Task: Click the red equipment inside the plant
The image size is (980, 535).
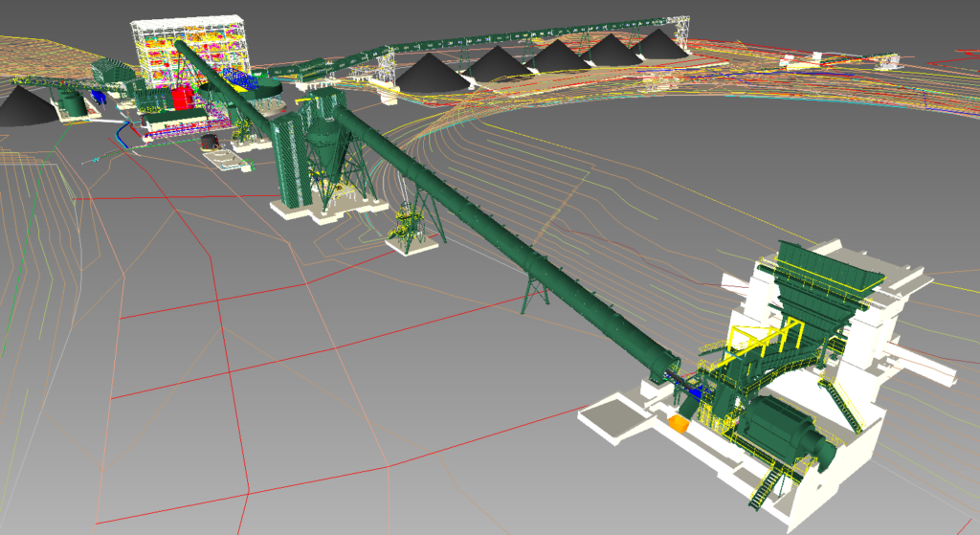Action: pyautogui.click(x=181, y=100)
